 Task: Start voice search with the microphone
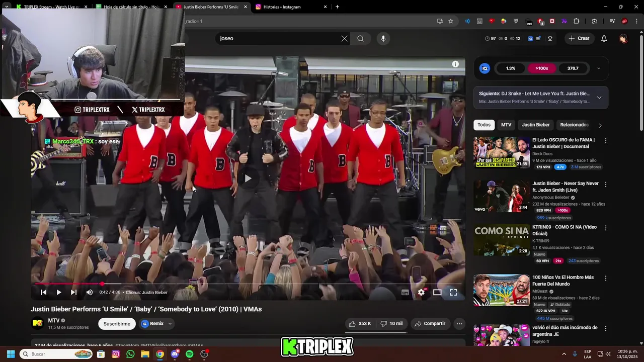pyautogui.click(x=383, y=38)
